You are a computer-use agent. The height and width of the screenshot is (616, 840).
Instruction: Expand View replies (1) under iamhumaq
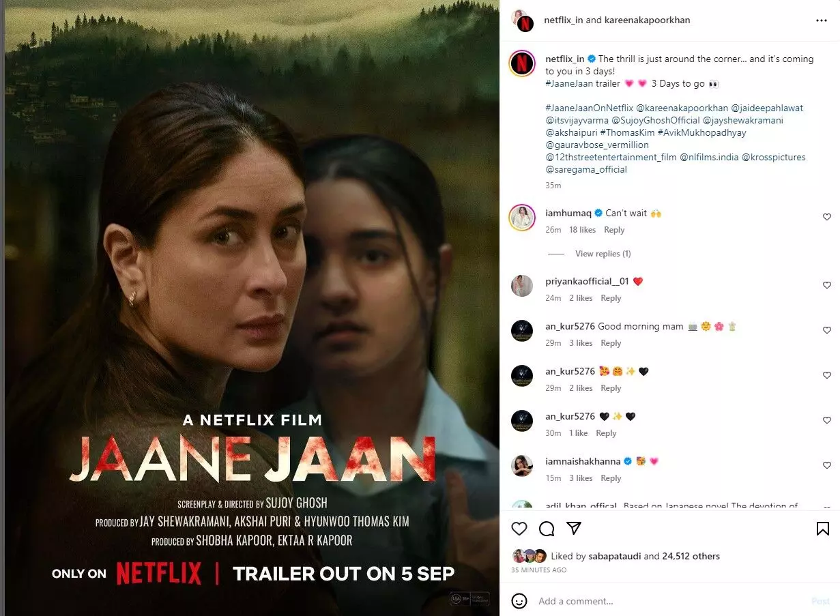point(603,254)
